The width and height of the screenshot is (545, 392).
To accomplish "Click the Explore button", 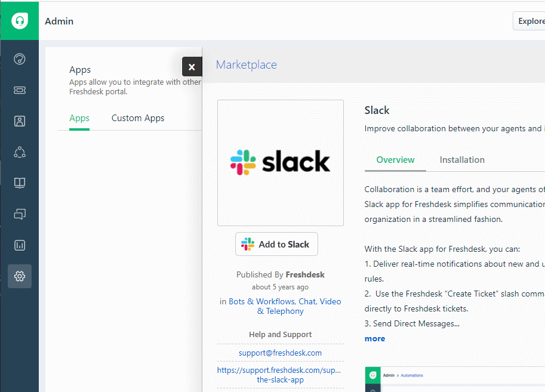I will [529, 21].
